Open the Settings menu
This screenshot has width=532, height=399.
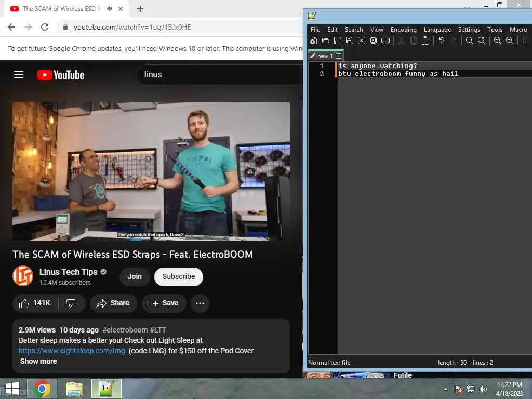(469, 30)
